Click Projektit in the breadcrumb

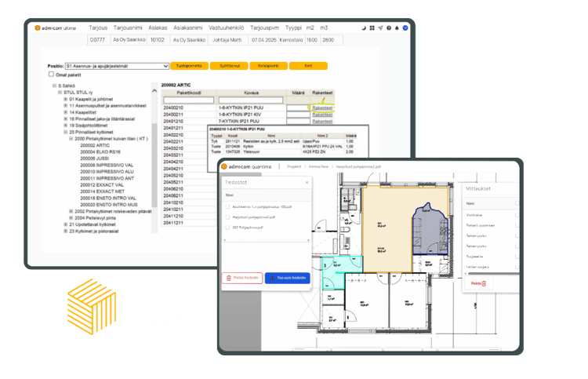294,166
